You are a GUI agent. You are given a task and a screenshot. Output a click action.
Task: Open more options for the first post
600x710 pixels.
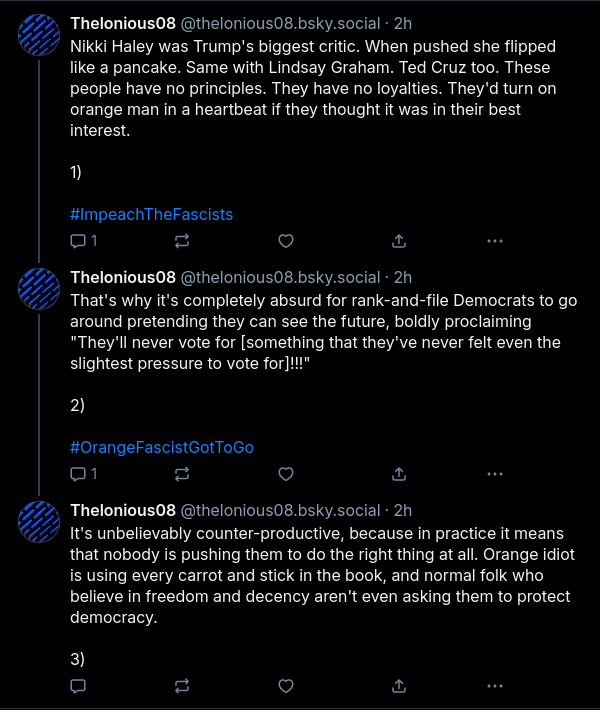click(x=495, y=241)
